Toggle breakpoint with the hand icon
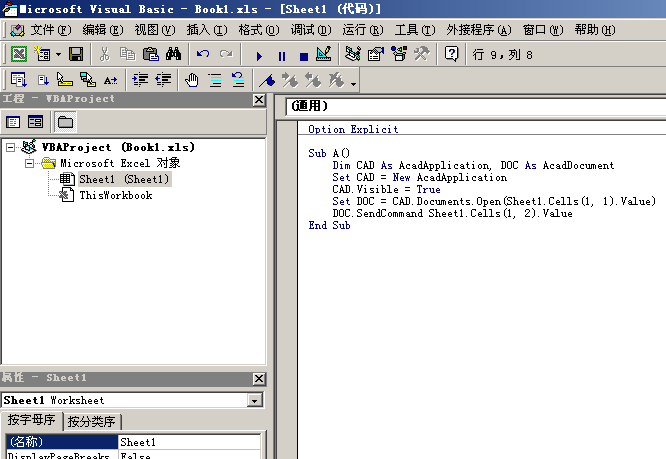Screen dimensions: 666x459 point(192,79)
